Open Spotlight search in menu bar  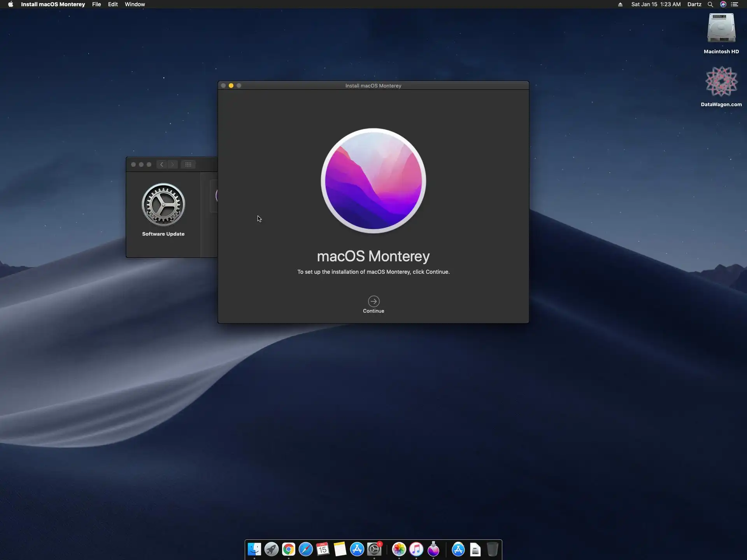(x=710, y=4)
